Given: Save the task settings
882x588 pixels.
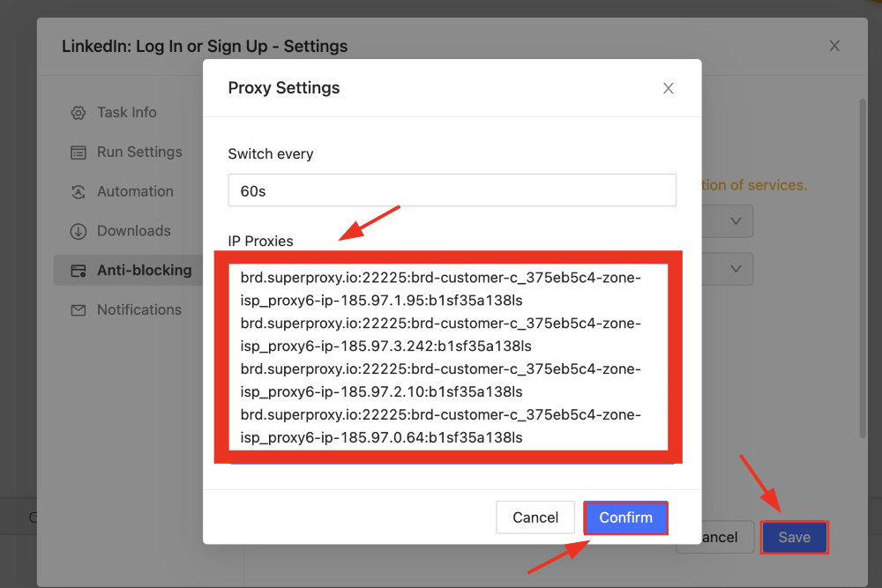Looking at the screenshot, I should click(794, 537).
